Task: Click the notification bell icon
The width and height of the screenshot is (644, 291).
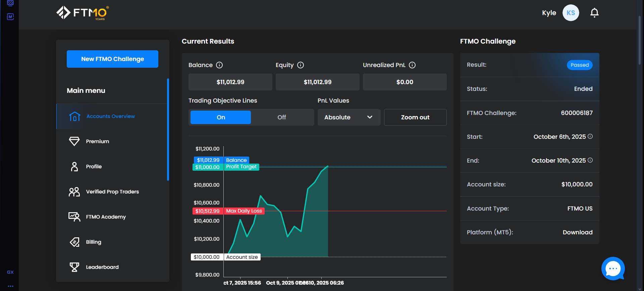Action: pyautogui.click(x=594, y=13)
